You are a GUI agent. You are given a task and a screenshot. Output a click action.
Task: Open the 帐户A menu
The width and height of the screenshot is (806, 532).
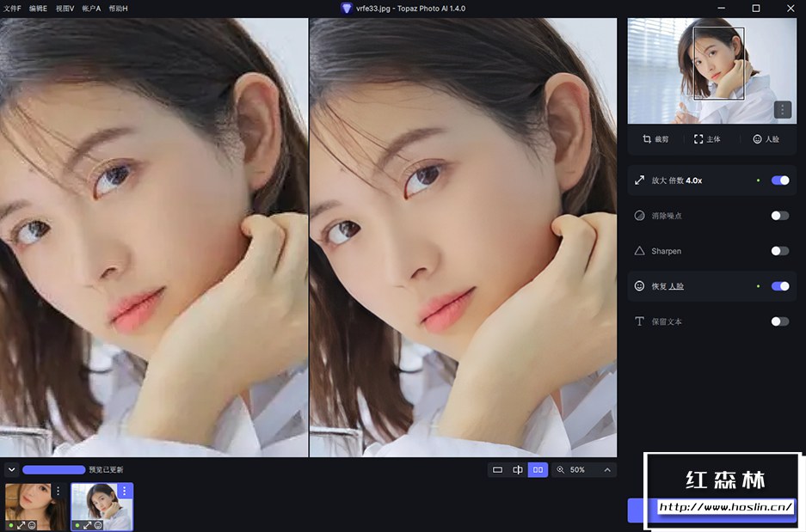coord(91,9)
